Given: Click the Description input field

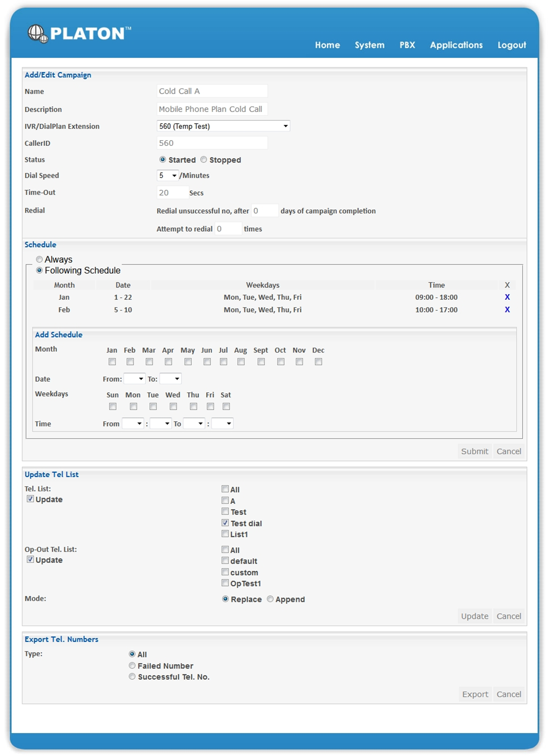Looking at the screenshot, I should [212, 109].
